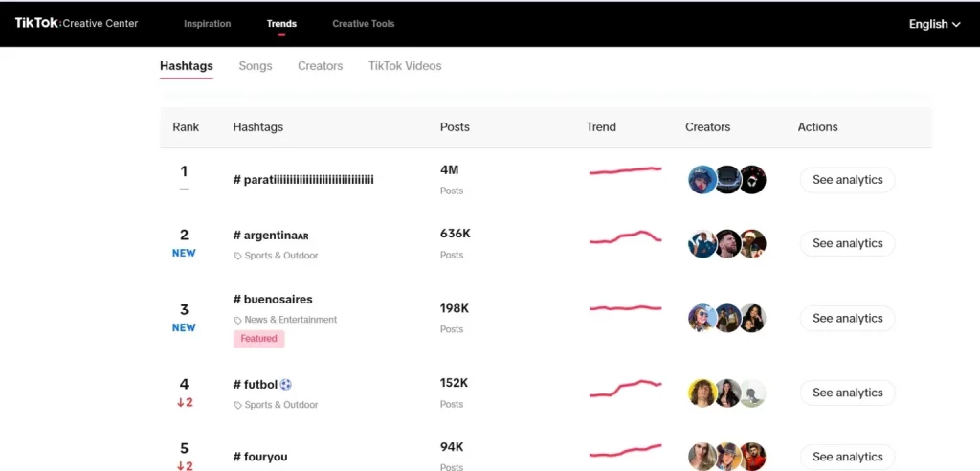This screenshot has height=471, width=980.
Task: Click the Actions column header
Action: pos(817,127)
